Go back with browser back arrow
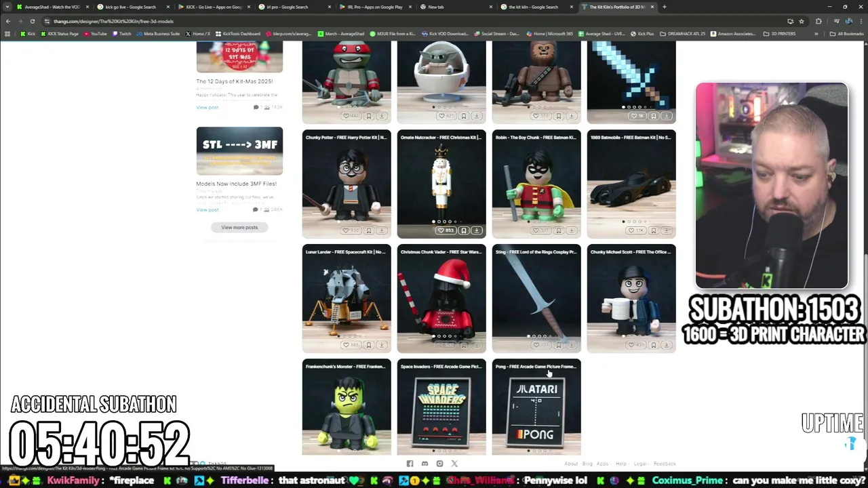 coord(8,21)
